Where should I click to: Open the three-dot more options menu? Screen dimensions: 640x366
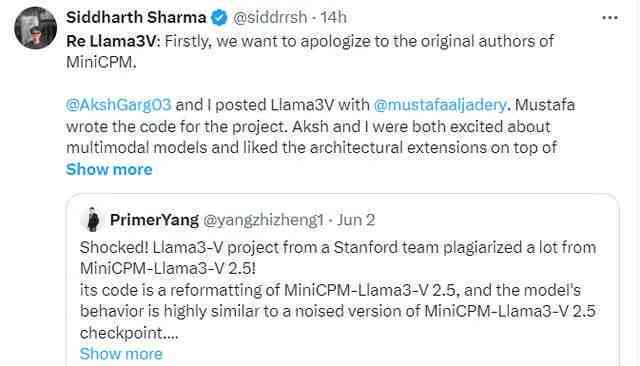[x=610, y=18]
